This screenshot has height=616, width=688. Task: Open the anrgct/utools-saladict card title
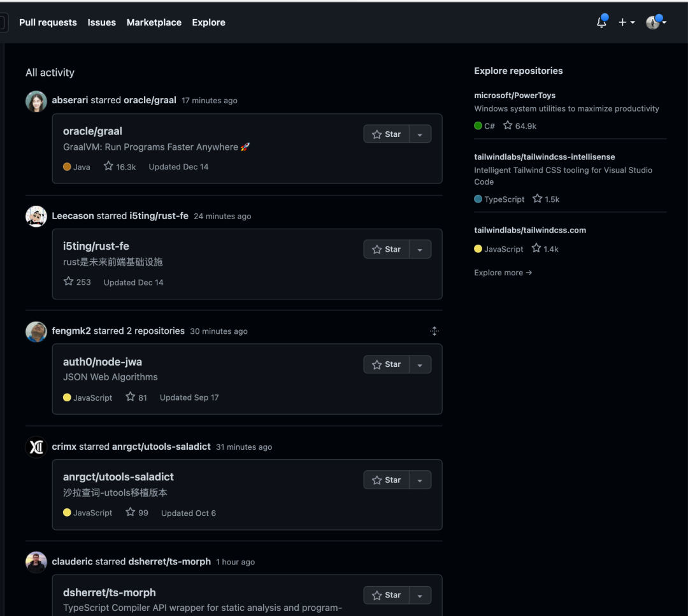pyautogui.click(x=118, y=477)
